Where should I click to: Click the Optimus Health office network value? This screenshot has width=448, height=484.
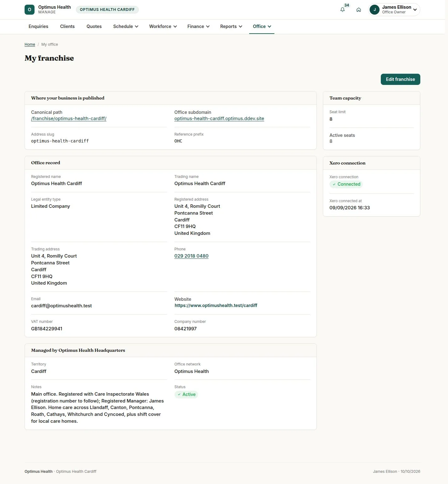pyautogui.click(x=192, y=371)
